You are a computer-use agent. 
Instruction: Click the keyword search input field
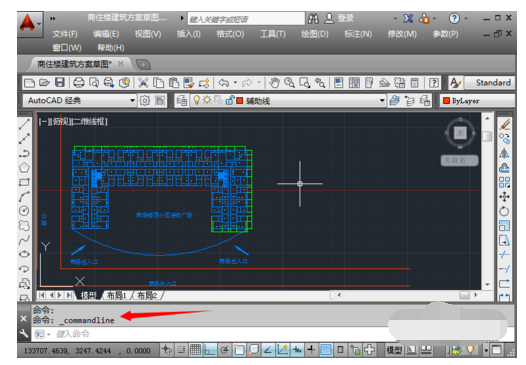point(246,19)
